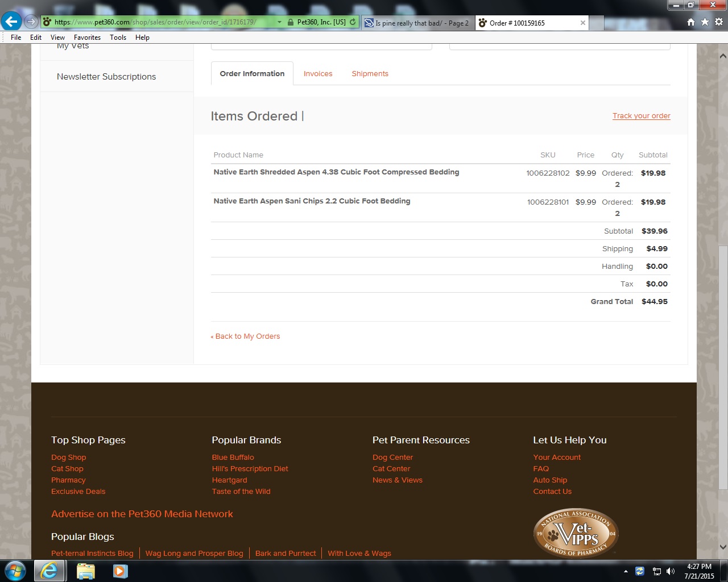Open the Contact Us link
This screenshot has width=728, height=582.
click(x=552, y=491)
